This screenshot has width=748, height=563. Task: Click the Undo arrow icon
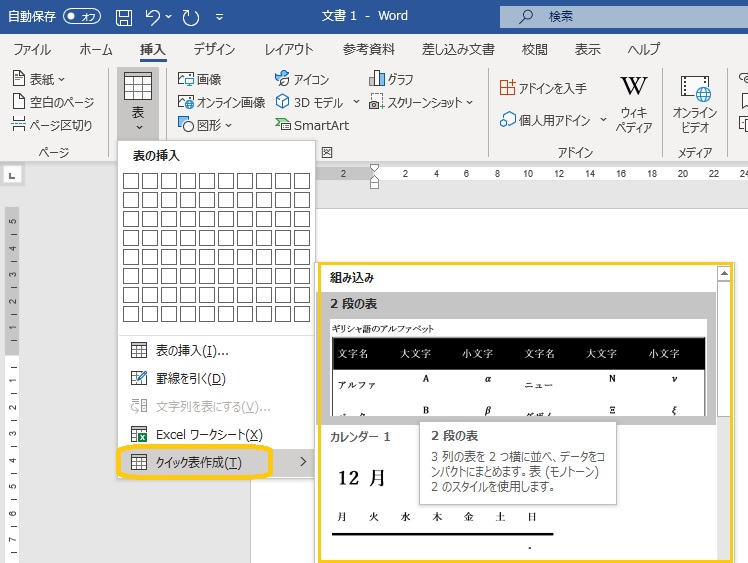click(153, 17)
